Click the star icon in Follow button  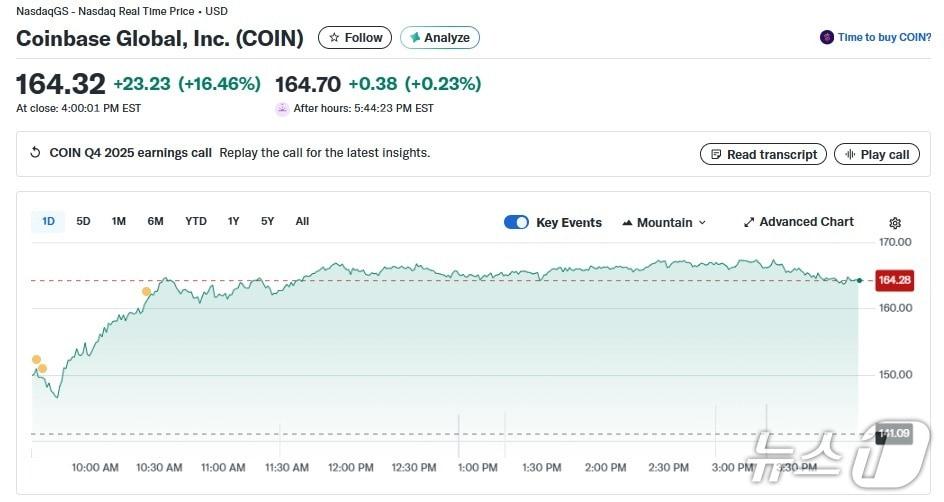click(334, 38)
